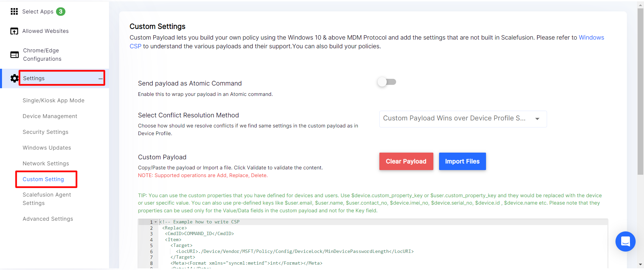Click the Select Apps grid icon
644x270 pixels.
pos(14,12)
